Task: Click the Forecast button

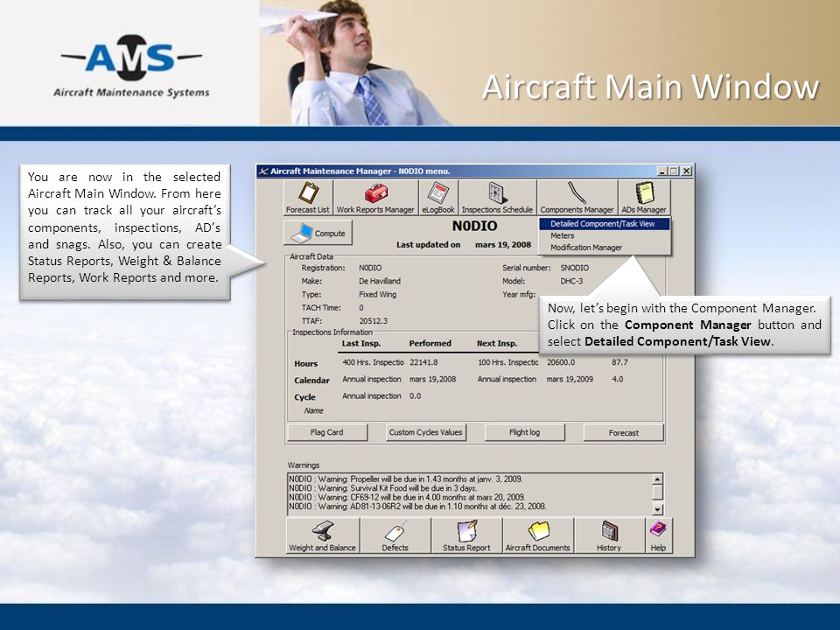Action: click(x=624, y=433)
